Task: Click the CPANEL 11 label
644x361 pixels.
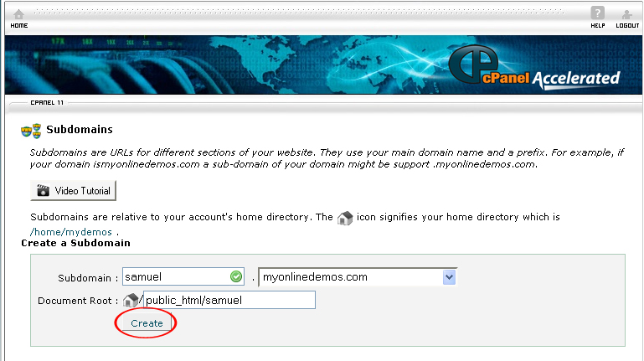Action: [47, 103]
